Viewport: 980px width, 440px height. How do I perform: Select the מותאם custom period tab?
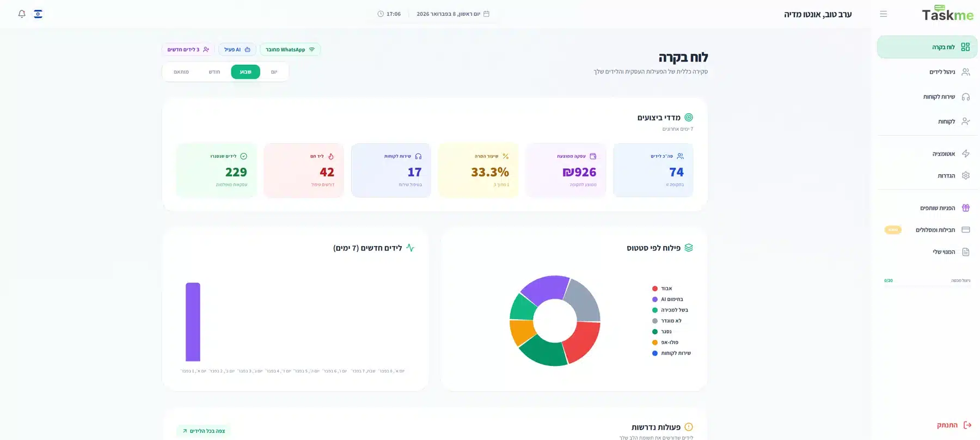181,72
